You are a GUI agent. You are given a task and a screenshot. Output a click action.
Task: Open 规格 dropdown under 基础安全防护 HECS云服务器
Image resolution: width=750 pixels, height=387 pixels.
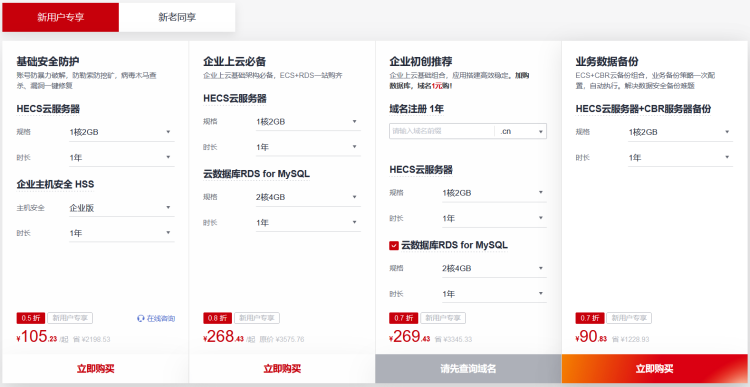click(x=121, y=132)
